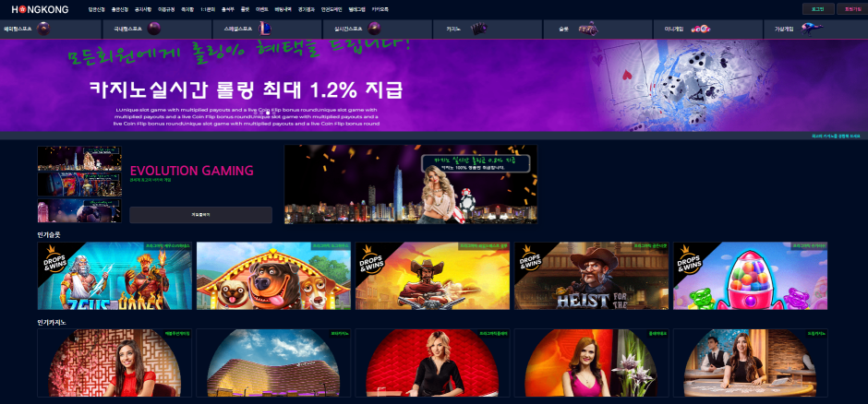Open the 1:1문의 menu item
This screenshot has width=868, height=404.
pyautogui.click(x=208, y=8)
